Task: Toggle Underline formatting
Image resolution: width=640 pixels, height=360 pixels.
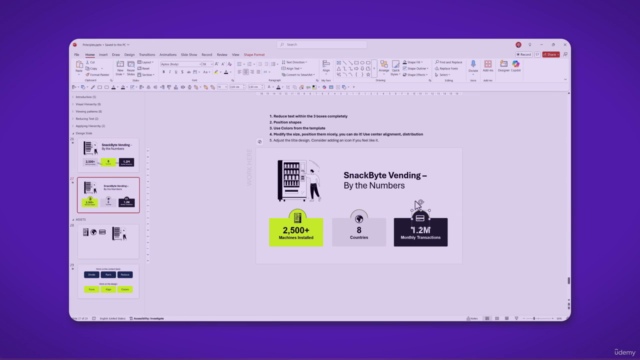Action: pos(176,72)
